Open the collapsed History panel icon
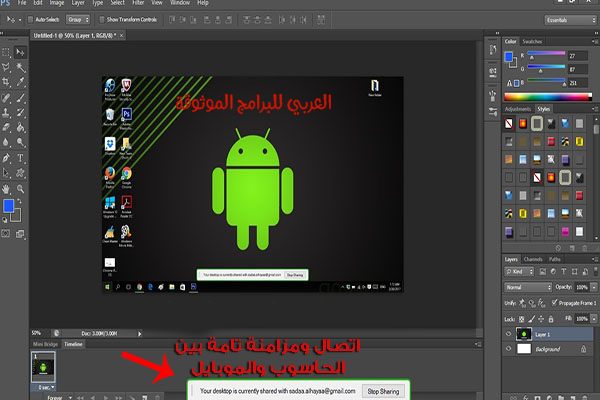The width and height of the screenshot is (600, 400). coord(493,50)
